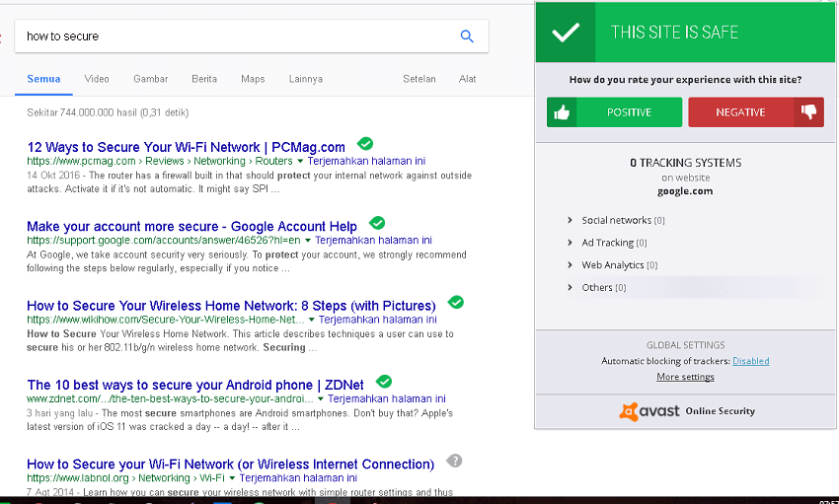Click gray question mark beside Labnol result
839x504 pixels.
(x=454, y=461)
